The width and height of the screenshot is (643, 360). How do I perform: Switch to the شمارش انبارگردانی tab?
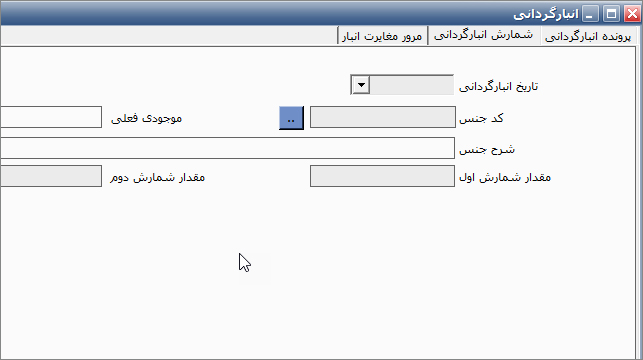click(484, 35)
